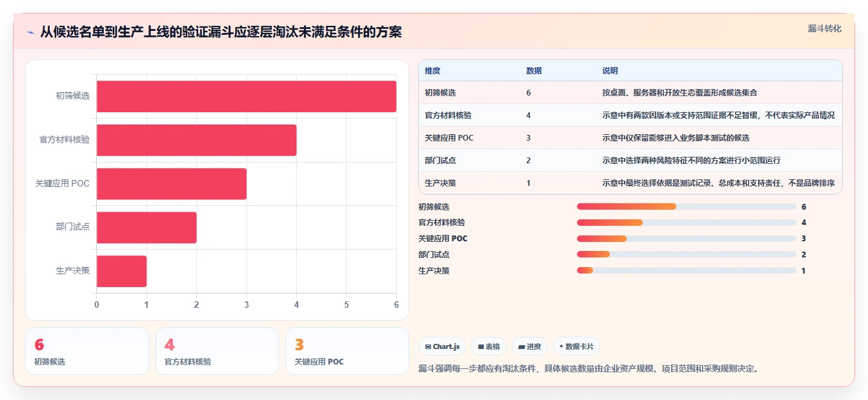Click description starting 示意中选择两种风险特征
This screenshot has height=400, width=868.
691,161
